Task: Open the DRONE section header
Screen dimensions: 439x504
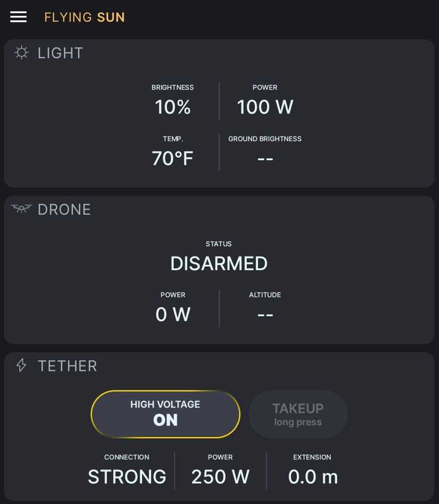Action: point(64,210)
